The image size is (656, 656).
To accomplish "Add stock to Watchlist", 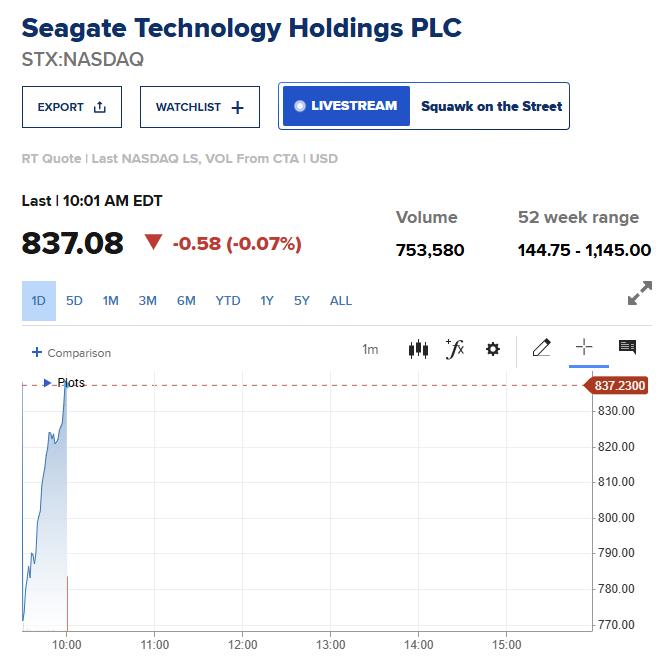I will (x=200, y=107).
